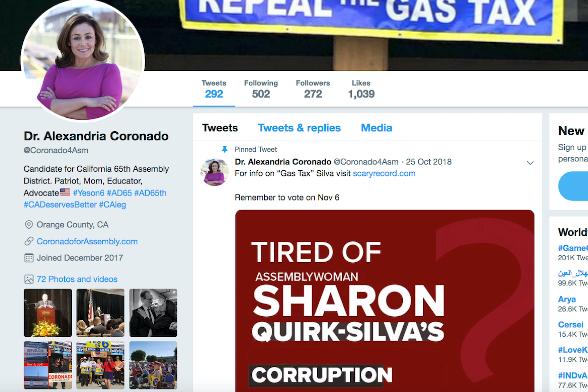This screenshot has height=392, width=588.
Task: Open the 72 Photos and videos link
Action: pos(77,279)
